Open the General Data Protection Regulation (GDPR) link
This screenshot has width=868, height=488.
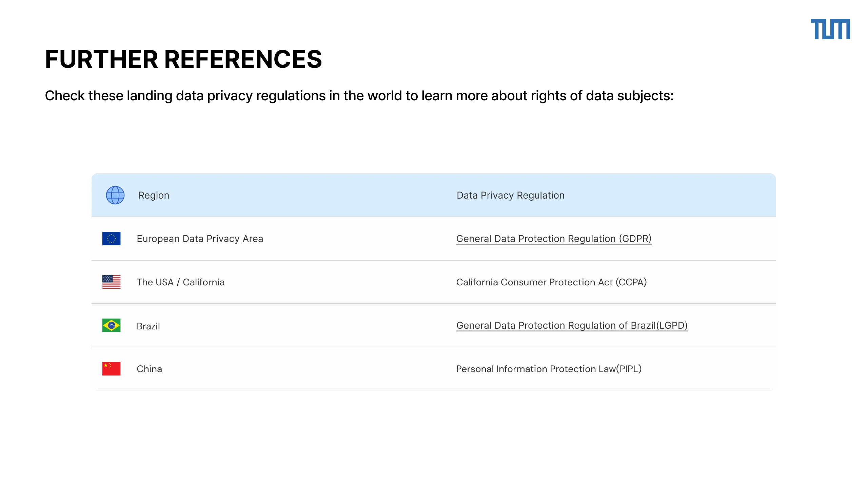(554, 239)
